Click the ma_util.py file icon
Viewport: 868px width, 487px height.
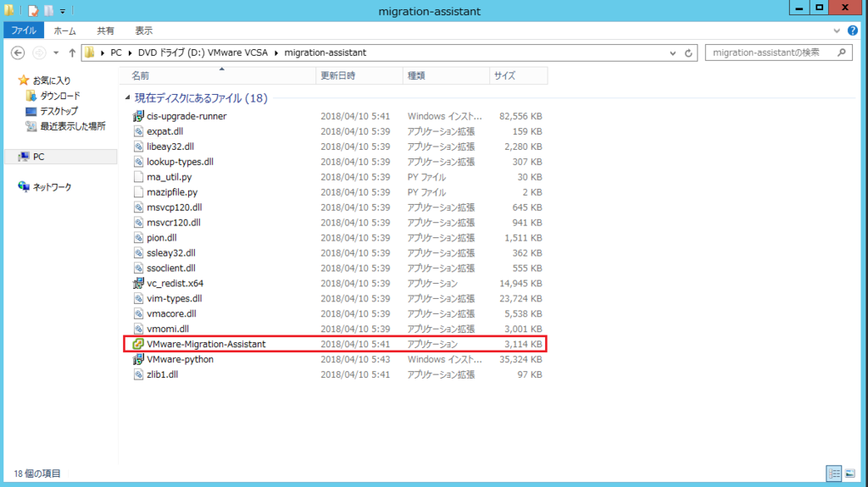(x=138, y=177)
